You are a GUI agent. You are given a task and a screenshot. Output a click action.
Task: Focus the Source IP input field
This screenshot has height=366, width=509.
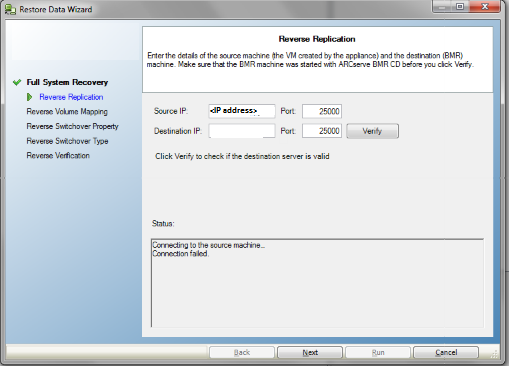tap(242, 111)
